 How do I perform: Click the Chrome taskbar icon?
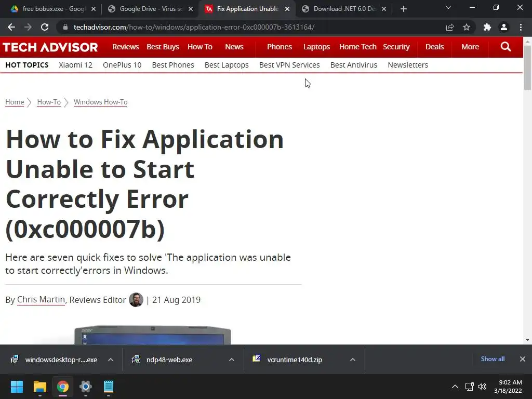coord(63,387)
